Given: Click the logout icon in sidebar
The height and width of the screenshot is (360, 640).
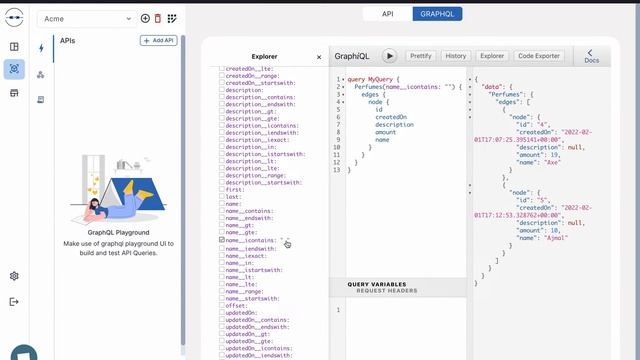Looking at the screenshot, I should coord(14,302).
